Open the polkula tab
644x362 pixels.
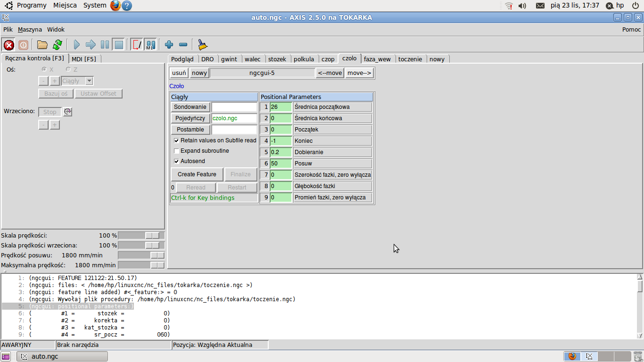click(x=304, y=59)
